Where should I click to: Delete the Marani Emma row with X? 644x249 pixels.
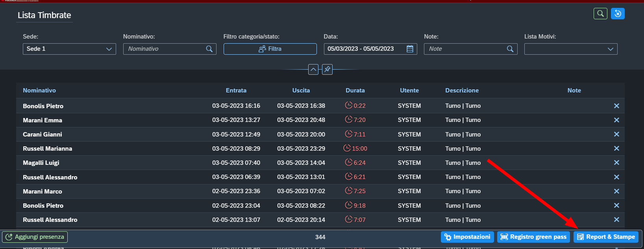pyautogui.click(x=616, y=120)
